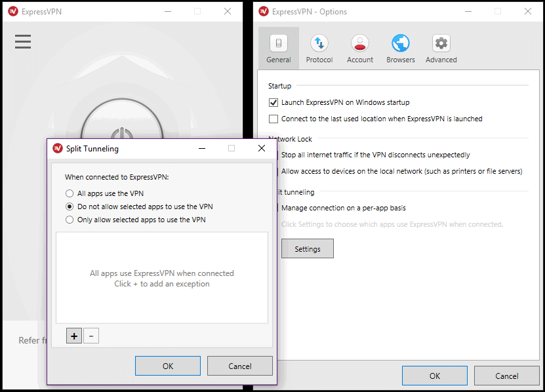Open split tunneling Settings button
This screenshot has width=545, height=392.
point(307,248)
